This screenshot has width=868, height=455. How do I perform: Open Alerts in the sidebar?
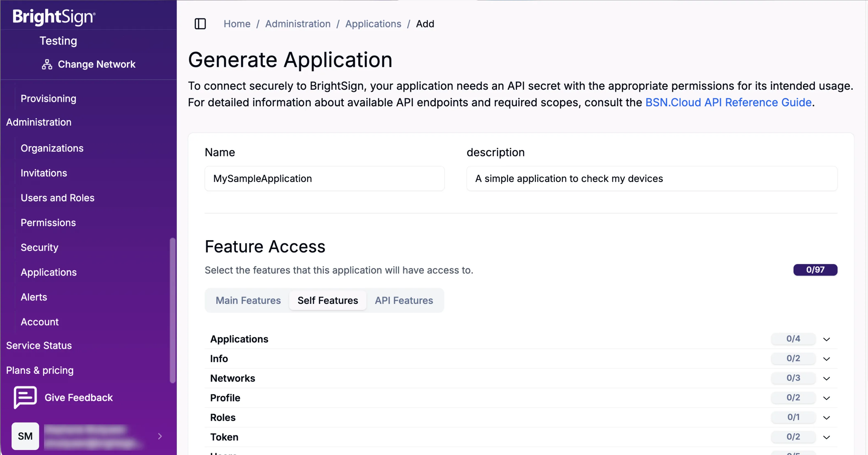tap(34, 297)
